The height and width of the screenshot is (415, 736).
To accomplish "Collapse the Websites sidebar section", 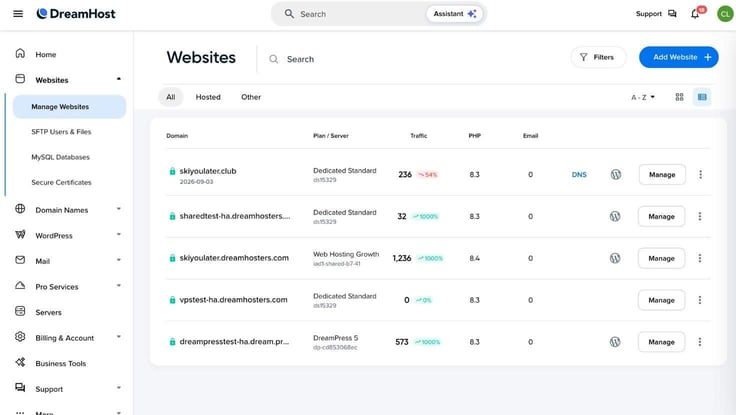I will click(119, 79).
